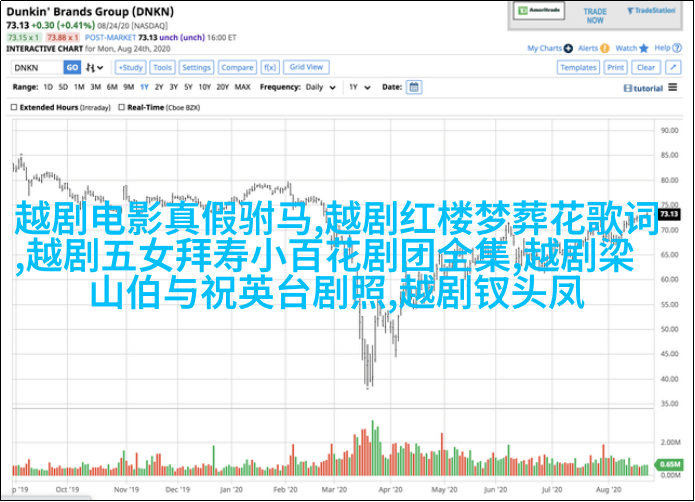
Task: Select the 1Y range
Action: 144,87
